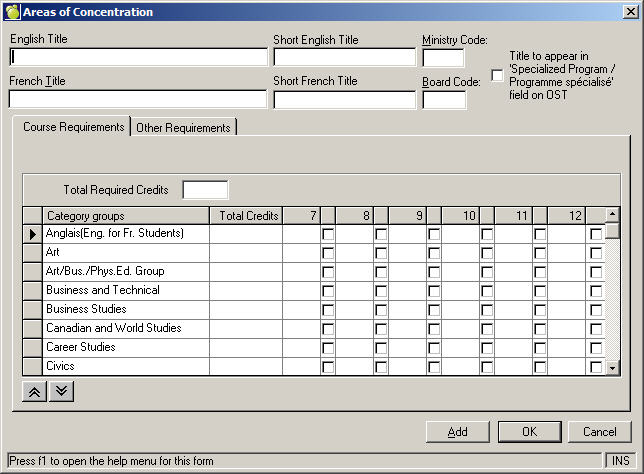Click the Short French Title field
The width and height of the screenshot is (644, 474).
pyautogui.click(x=344, y=100)
